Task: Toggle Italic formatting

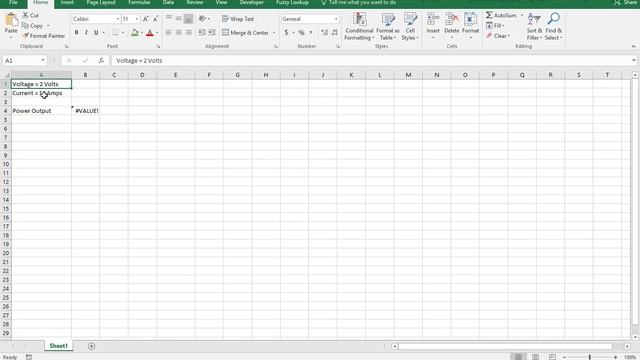Action: pyautogui.click(x=86, y=33)
